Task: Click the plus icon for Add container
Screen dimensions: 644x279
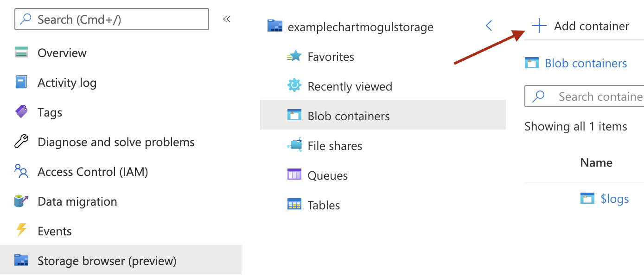Action: (x=539, y=26)
